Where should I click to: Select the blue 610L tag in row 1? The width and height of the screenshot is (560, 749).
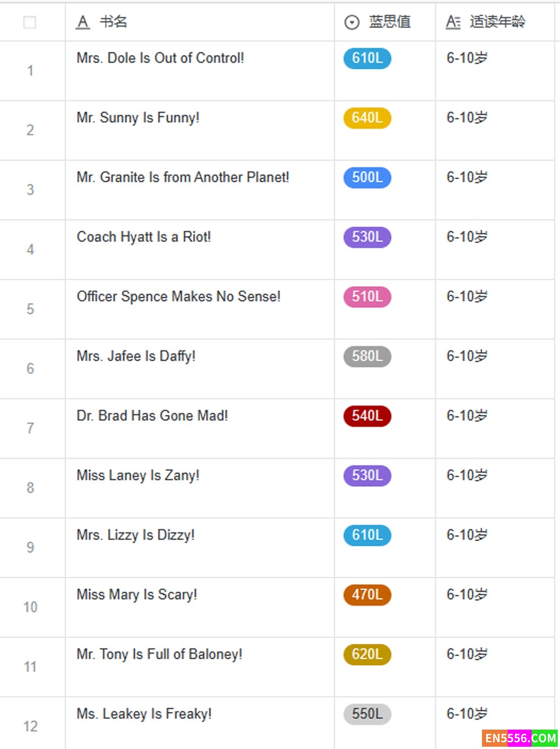(x=367, y=58)
